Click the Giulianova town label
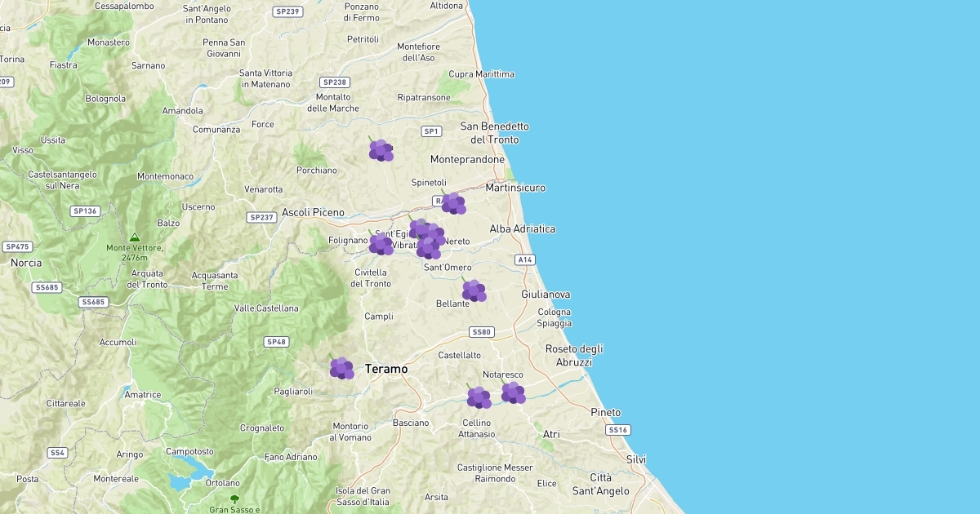 click(x=546, y=294)
